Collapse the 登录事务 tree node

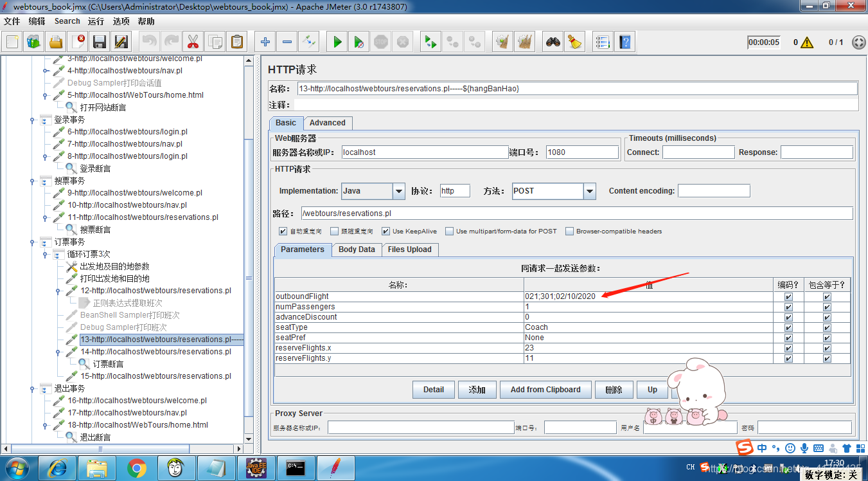point(32,120)
